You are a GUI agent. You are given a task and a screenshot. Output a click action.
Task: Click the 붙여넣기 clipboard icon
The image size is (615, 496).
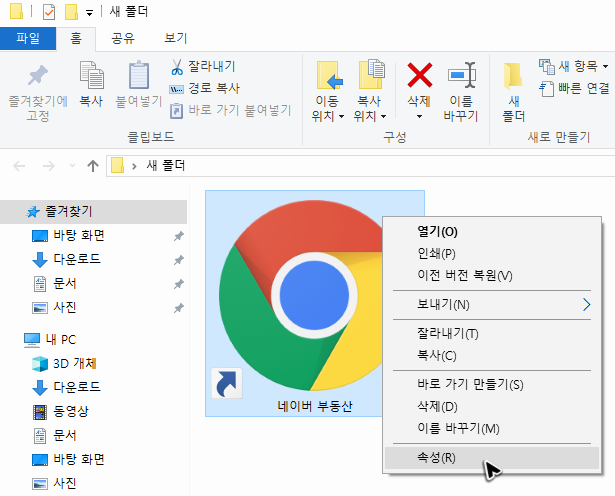tap(139, 74)
